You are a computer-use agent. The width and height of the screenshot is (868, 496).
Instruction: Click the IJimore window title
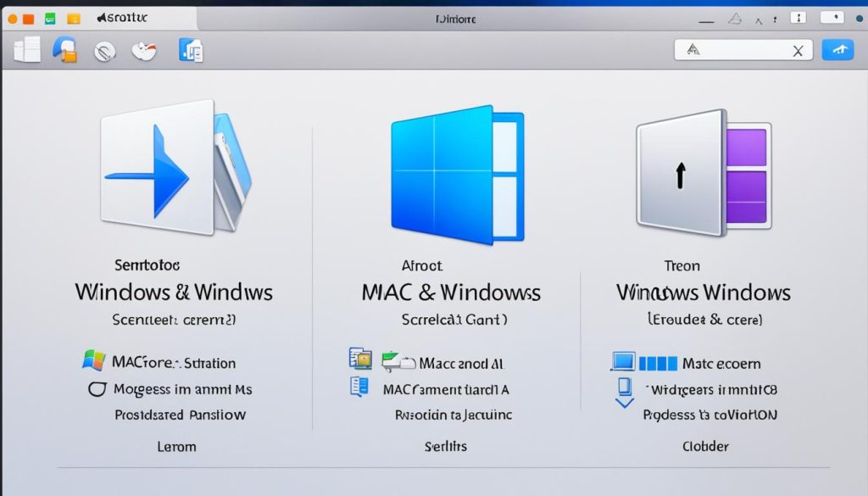pos(455,20)
